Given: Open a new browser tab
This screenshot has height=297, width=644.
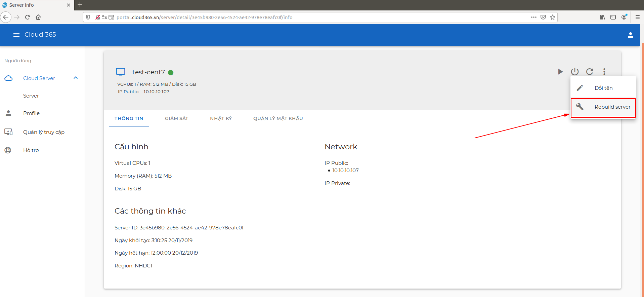Looking at the screenshot, I should tap(80, 5).
